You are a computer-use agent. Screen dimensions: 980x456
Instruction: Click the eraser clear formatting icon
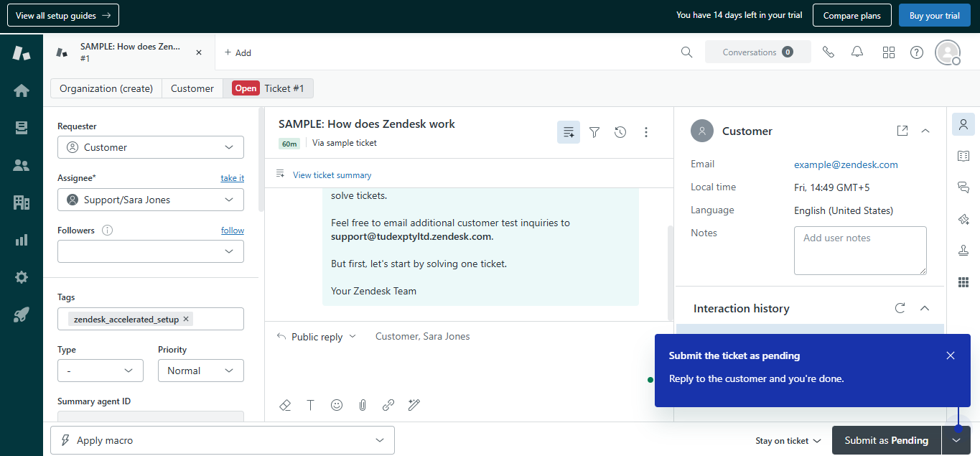[285, 405]
